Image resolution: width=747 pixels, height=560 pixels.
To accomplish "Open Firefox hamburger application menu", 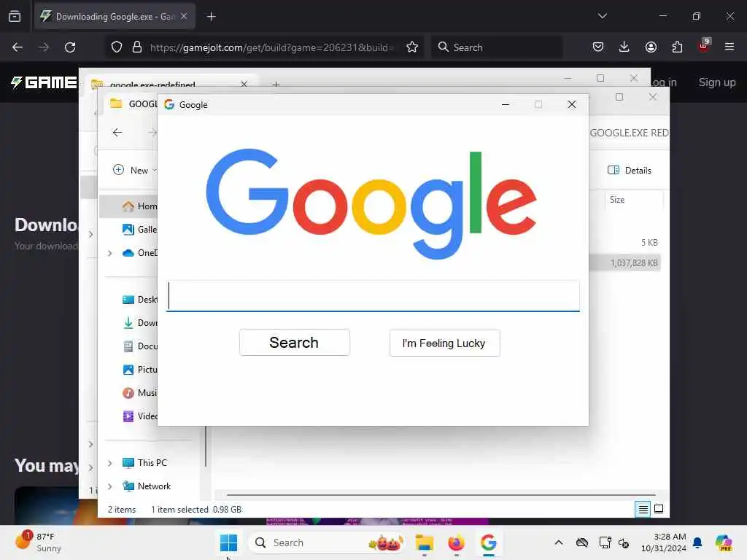I will click(x=729, y=47).
